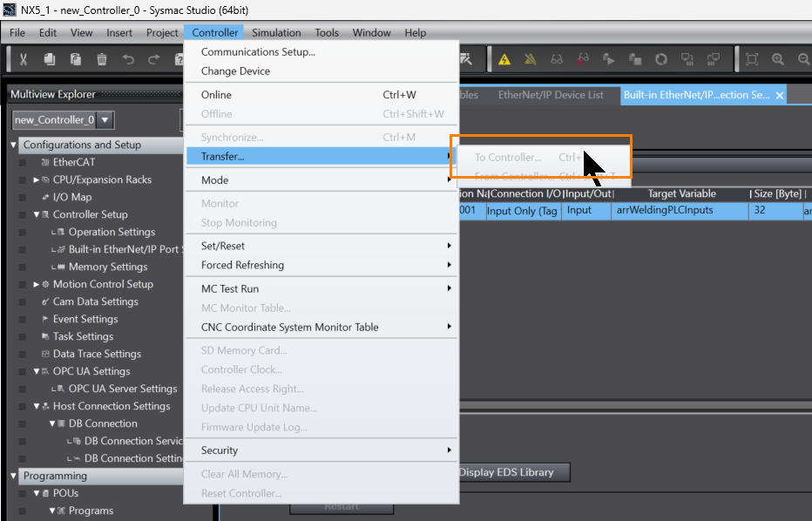812x521 pixels.
Task: Open the new_Controller_0 device dropdown
Action: coord(105,120)
